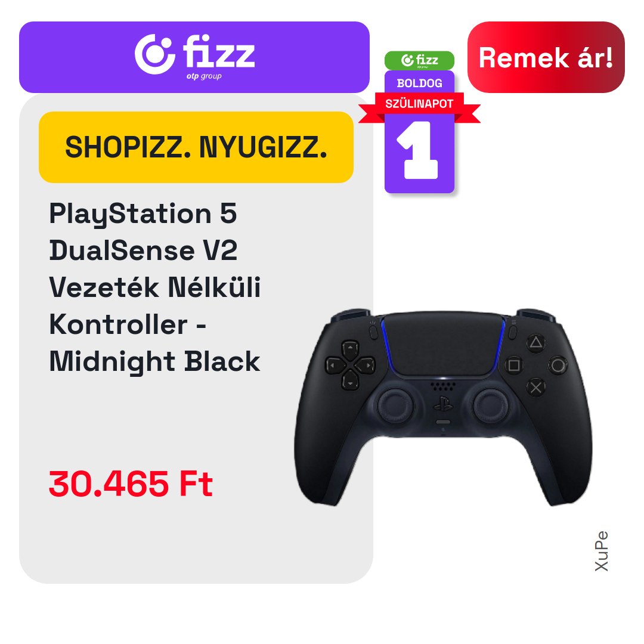Viewport: 644px width, 644px height.
Task: Click the circle button on controller
Action: tap(558, 365)
